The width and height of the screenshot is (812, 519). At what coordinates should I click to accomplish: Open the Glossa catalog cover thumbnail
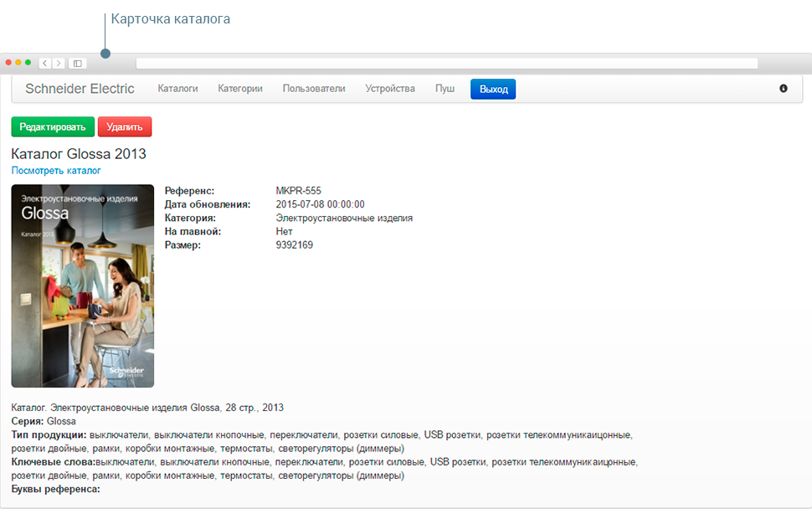[x=83, y=286]
